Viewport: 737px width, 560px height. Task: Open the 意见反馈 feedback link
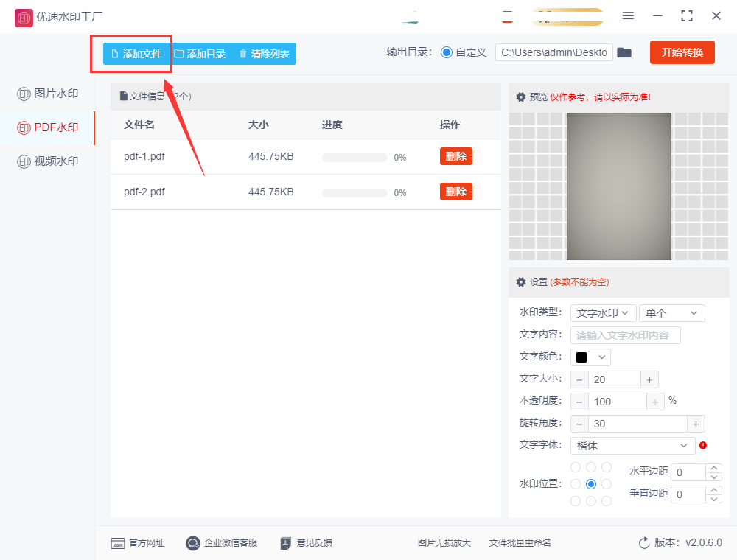click(307, 543)
